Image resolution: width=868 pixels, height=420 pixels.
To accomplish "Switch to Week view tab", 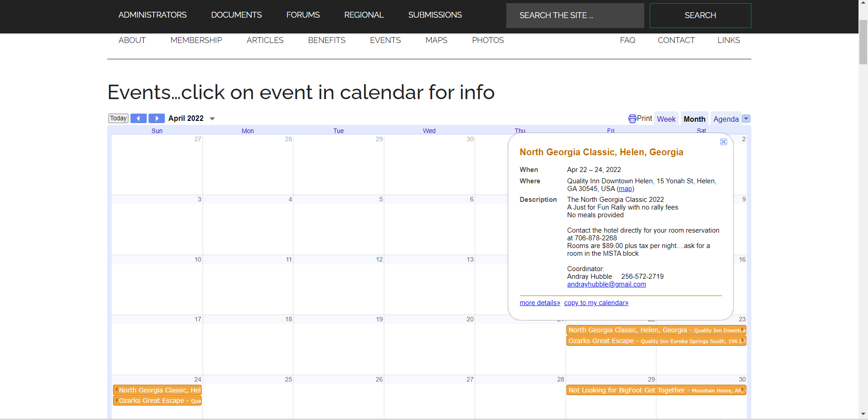I will (666, 119).
